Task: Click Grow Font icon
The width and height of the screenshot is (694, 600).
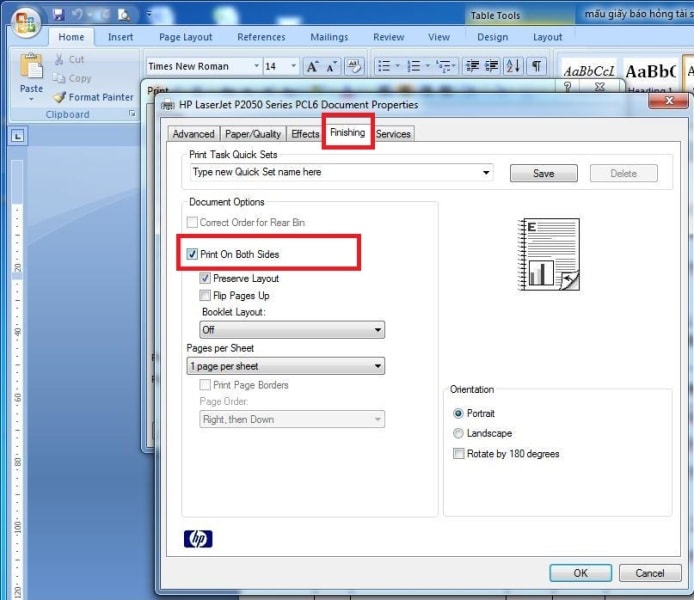Action: [312, 66]
